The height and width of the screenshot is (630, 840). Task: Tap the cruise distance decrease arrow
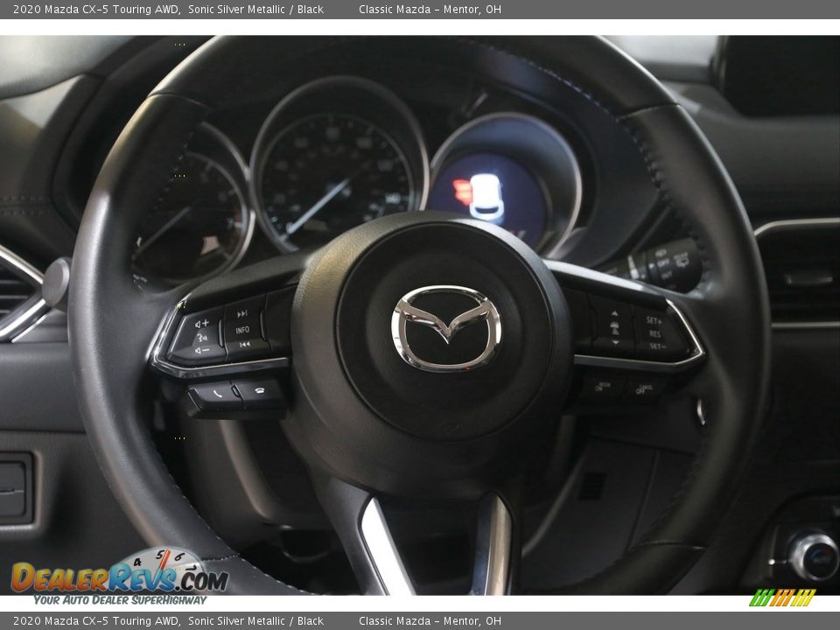pyautogui.click(x=615, y=342)
